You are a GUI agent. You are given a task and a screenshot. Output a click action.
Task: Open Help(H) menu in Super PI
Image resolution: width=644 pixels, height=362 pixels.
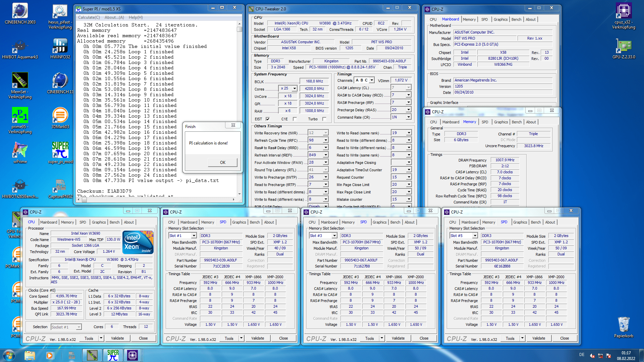[x=136, y=17]
